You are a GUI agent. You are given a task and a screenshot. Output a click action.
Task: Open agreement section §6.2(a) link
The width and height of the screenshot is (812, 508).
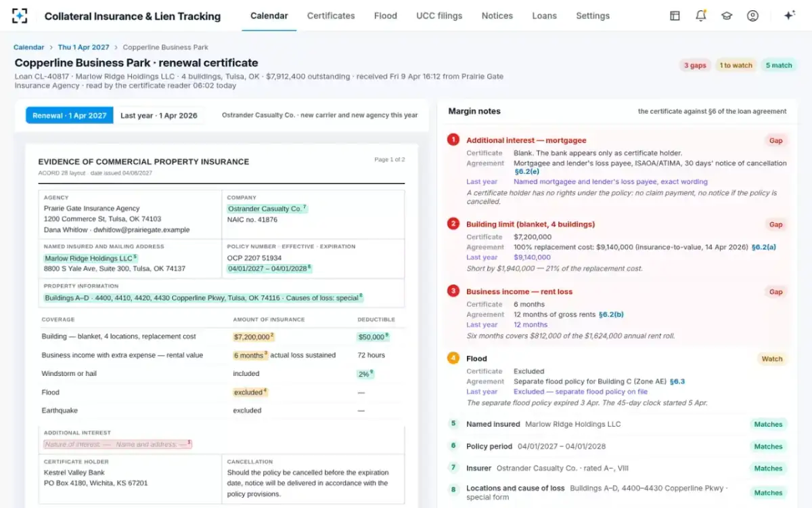pos(764,247)
